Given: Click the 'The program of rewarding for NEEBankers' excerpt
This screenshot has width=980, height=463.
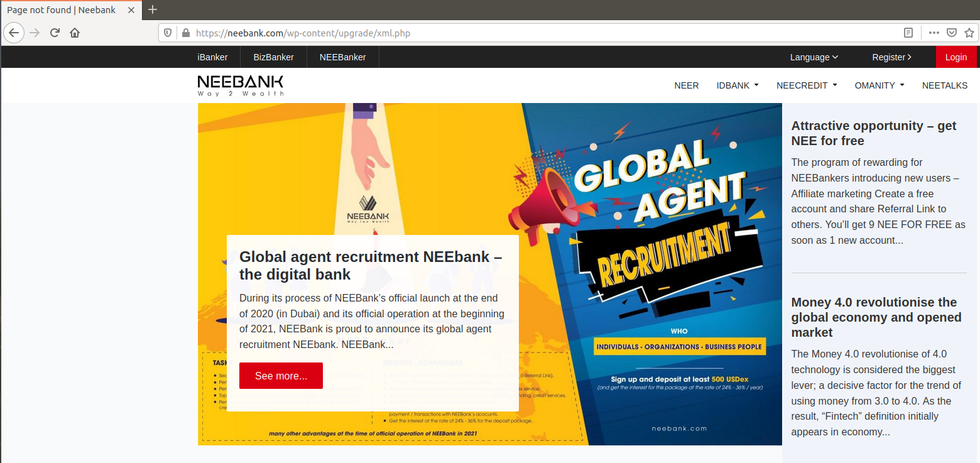Looking at the screenshot, I should coord(878,201).
